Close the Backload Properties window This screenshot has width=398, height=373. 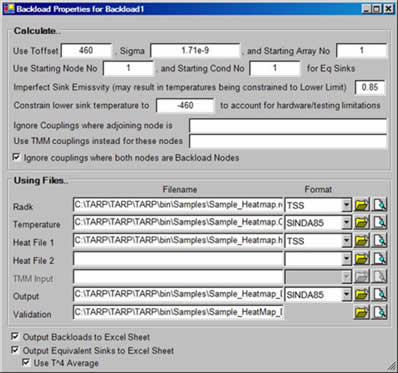(x=388, y=9)
